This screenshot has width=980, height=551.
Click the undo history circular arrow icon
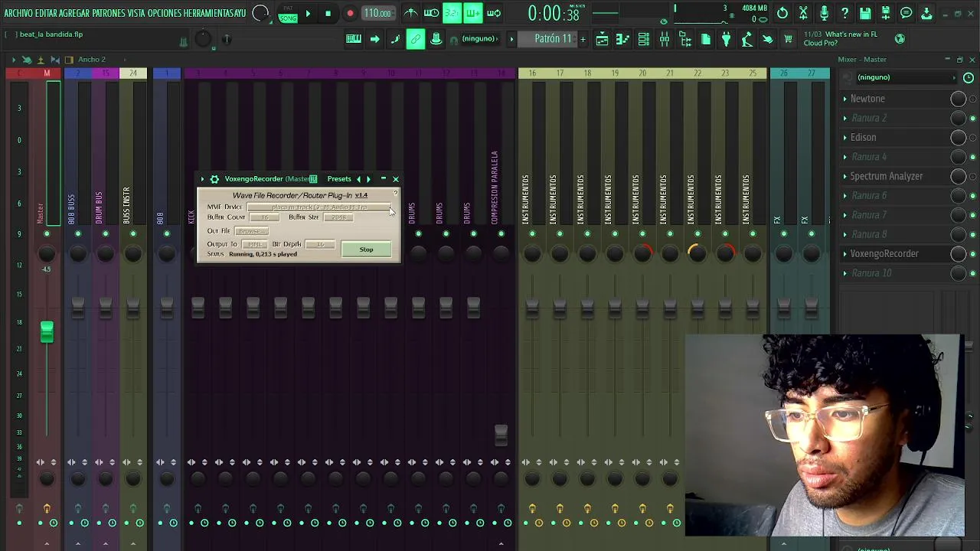pos(782,13)
